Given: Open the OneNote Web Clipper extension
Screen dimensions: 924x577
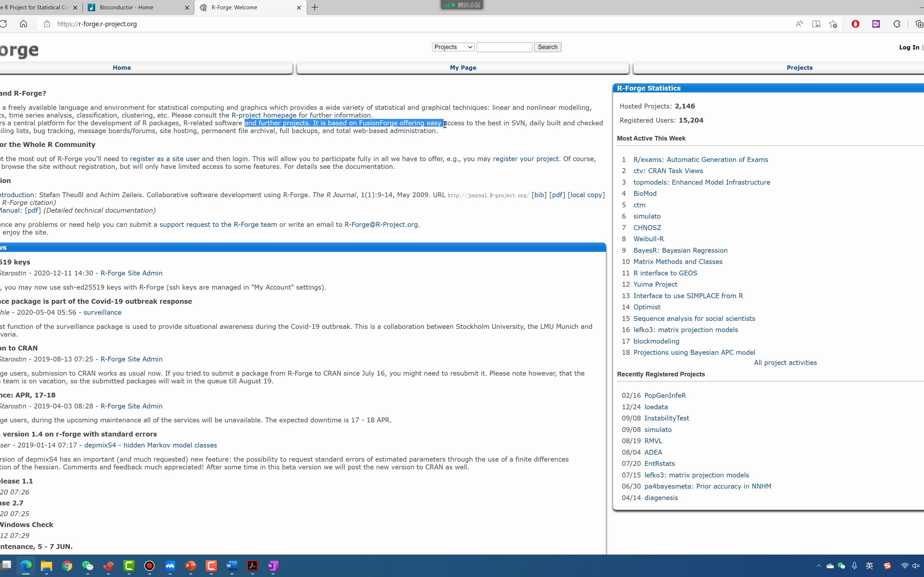Looking at the screenshot, I should point(876,24).
